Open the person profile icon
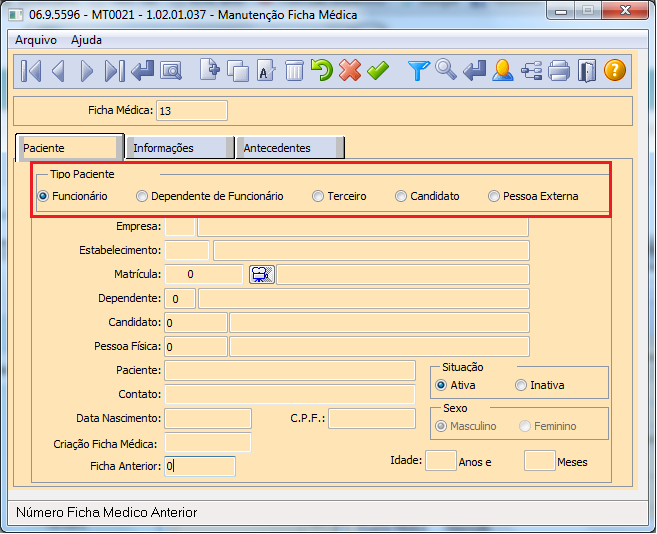 point(503,70)
